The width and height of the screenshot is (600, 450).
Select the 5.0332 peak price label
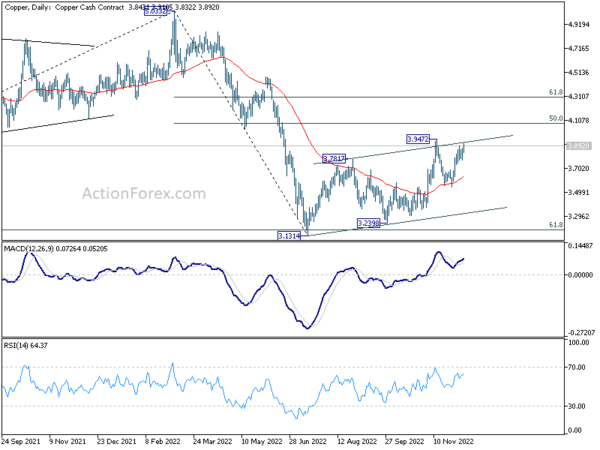[156, 12]
